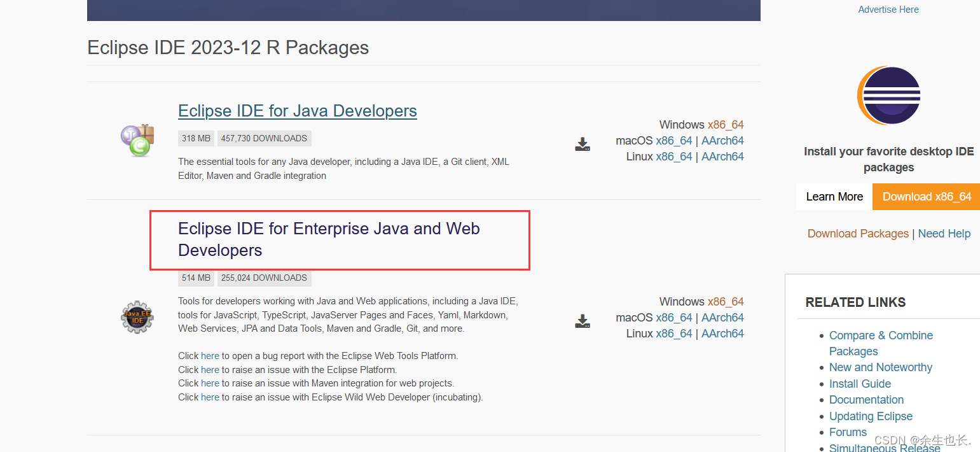The height and width of the screenshot is (452, 980).
Task: Select Windows x86_64 for Enterprise Java package
Action: (x=726, y=302)
